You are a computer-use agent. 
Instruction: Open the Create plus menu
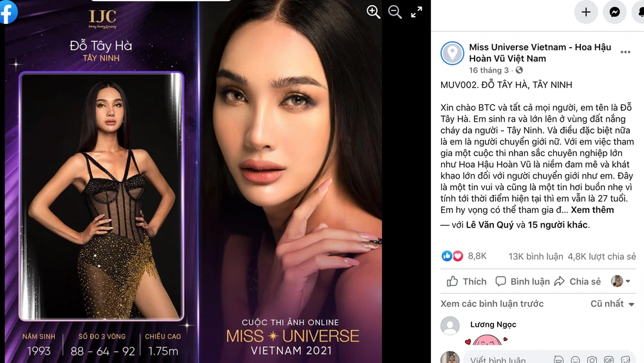click(x=585, y=12)
